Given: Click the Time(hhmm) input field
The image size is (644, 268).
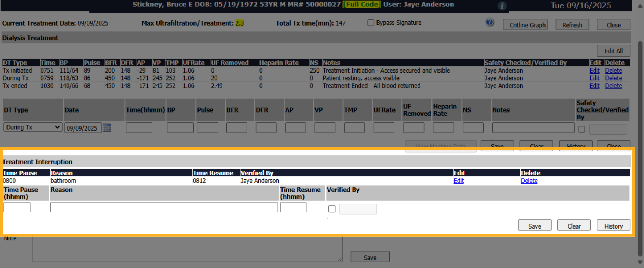Looking at the screenshot, I should click(x=139, y=128).
